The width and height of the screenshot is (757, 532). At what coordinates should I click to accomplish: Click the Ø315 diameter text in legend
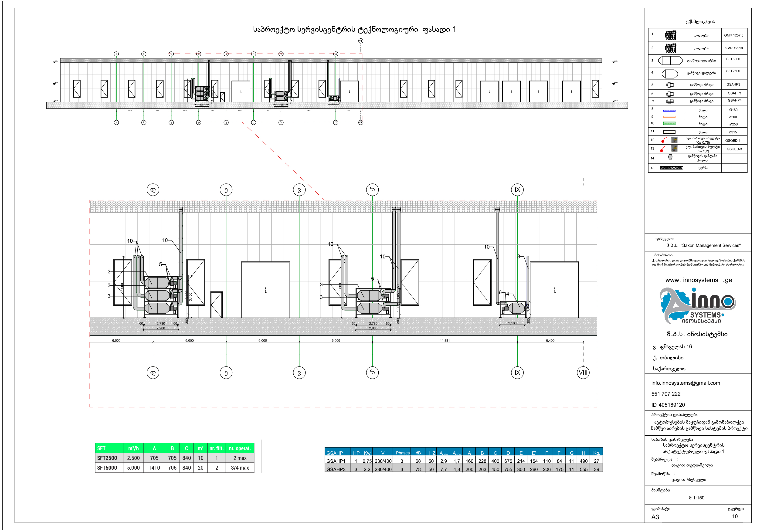tap(733, 132)
